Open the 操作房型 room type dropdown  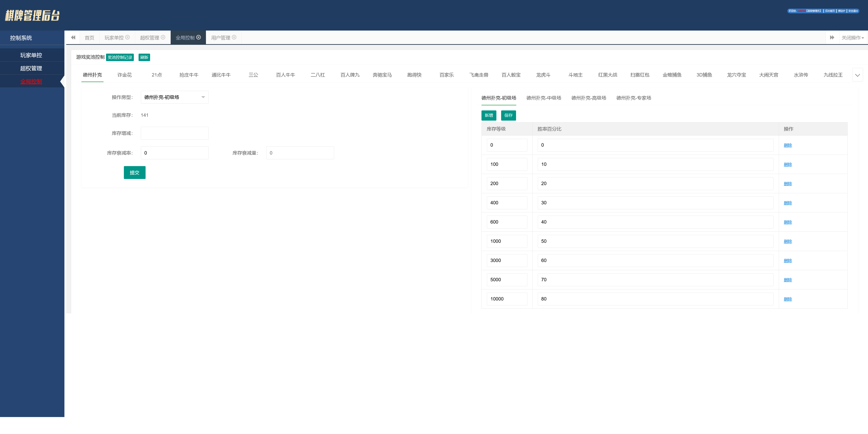coord(174,97)
